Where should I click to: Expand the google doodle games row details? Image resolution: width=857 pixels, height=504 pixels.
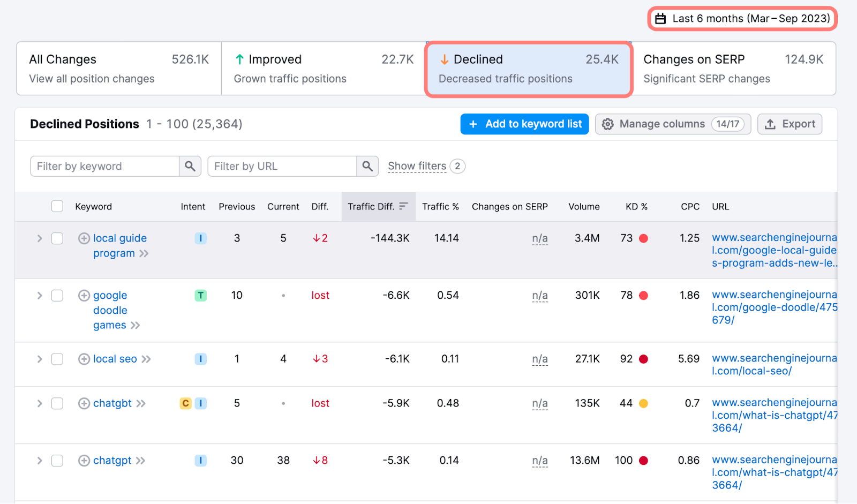40,296
